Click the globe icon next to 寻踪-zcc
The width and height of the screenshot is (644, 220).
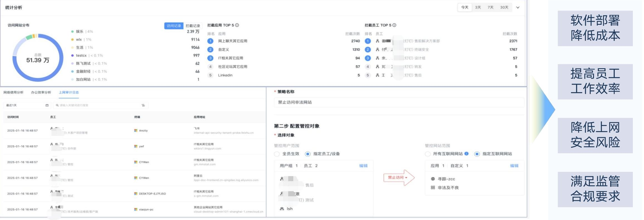pos(433,179)
